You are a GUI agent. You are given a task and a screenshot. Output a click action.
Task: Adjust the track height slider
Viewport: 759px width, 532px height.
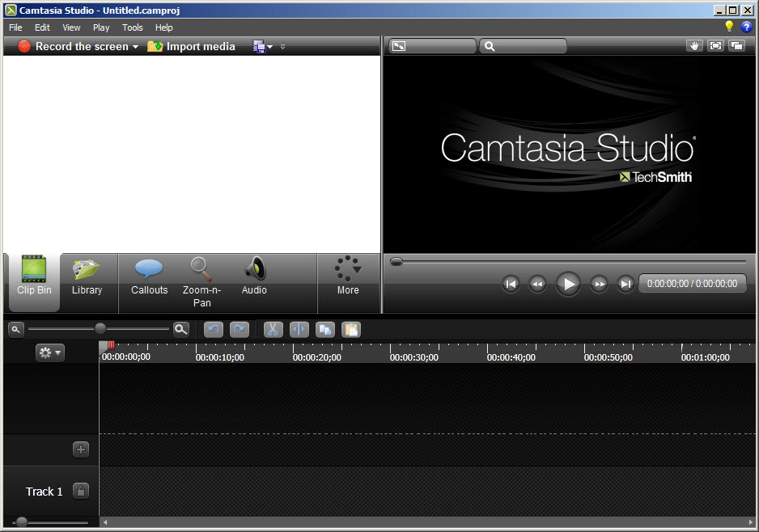coord(22,521)
